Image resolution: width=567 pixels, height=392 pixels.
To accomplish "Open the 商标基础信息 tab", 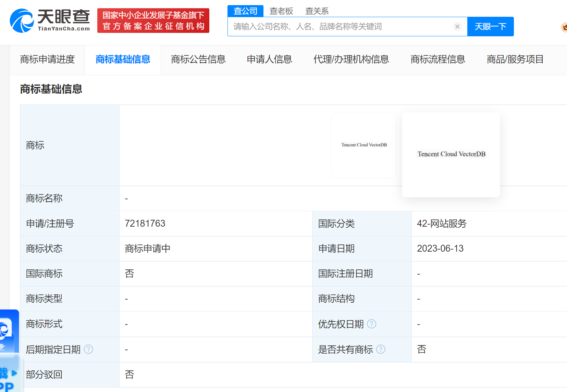I will point(123,60).
